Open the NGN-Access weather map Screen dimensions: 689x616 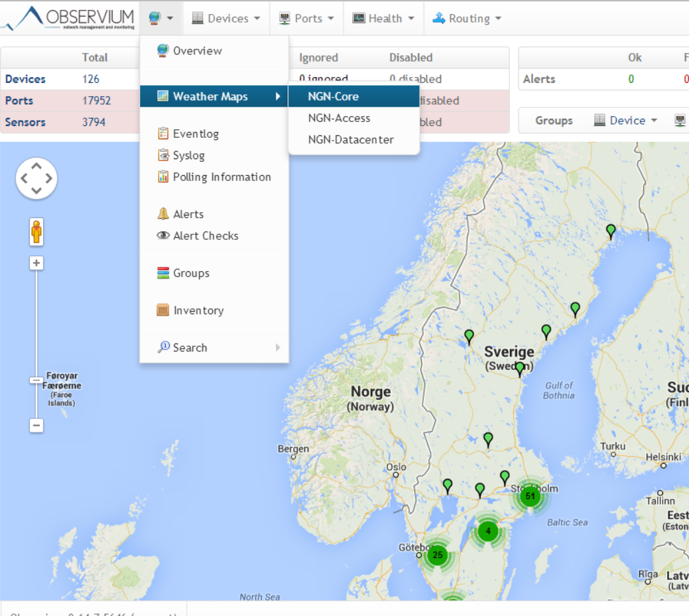click(x=354, y=118)
